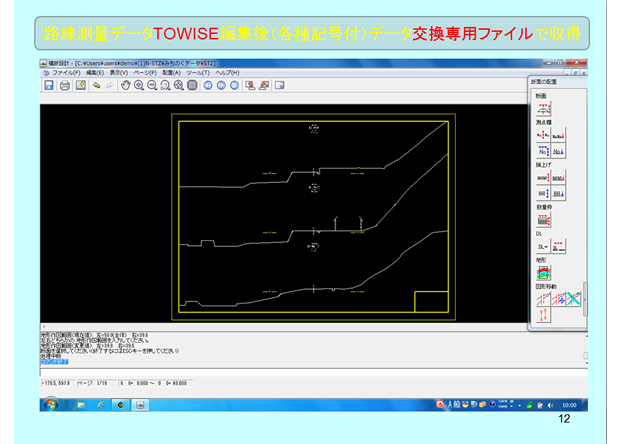Open Internet Explorer from taskbar
Viewport: 620px width, 444px height.
[101, 405]
